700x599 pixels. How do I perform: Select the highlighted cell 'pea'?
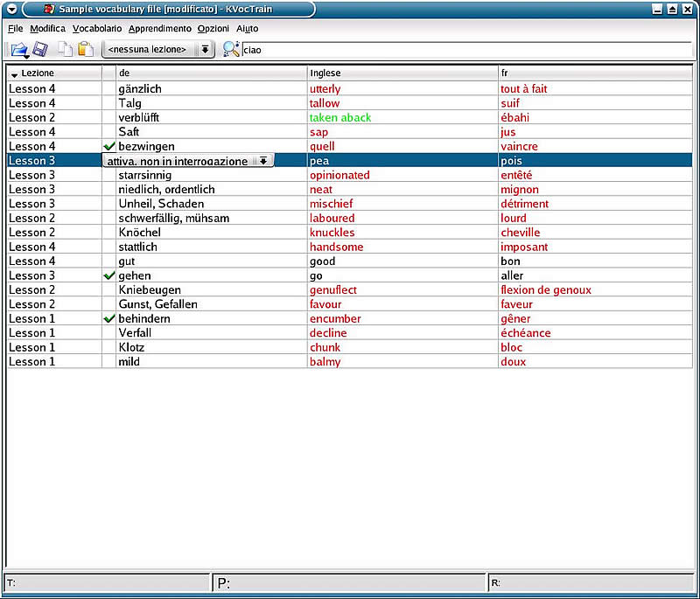click(x=402, y=161)
